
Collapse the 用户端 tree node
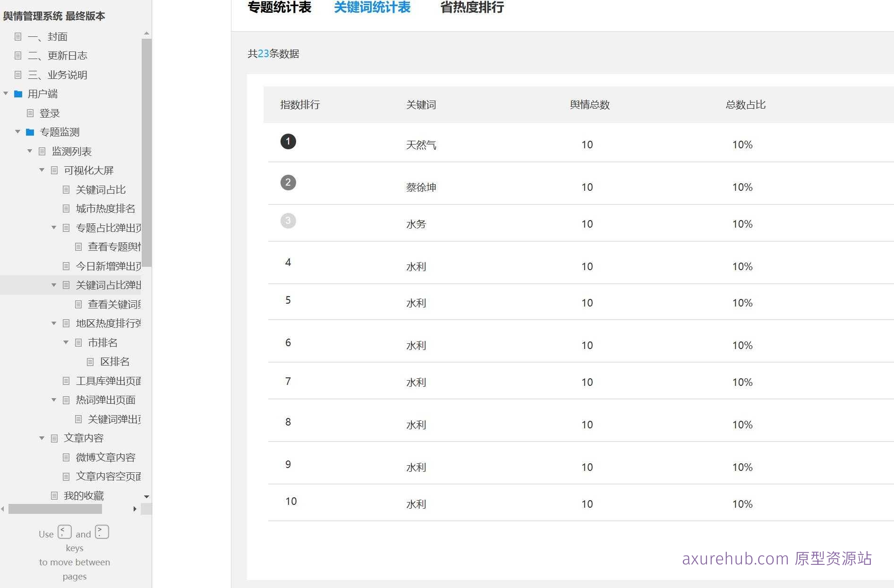point(6,94)
